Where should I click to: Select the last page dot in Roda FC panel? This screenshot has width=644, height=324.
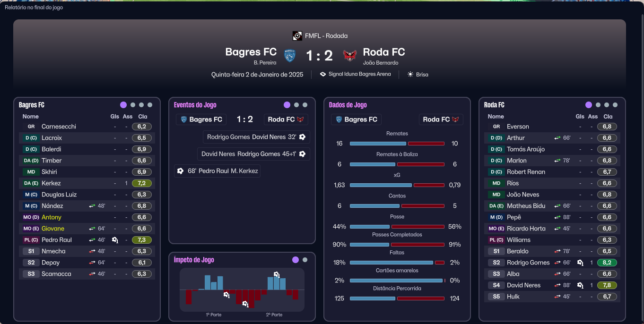pos(615,105)
